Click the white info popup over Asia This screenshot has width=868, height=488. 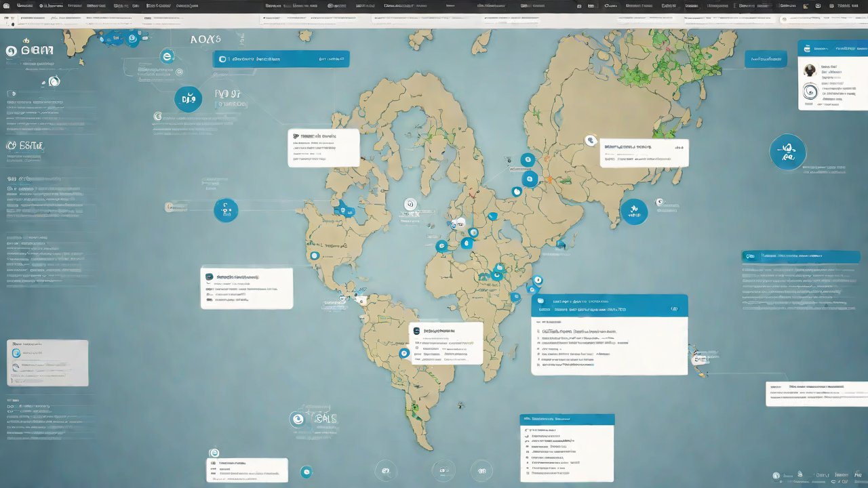point(644,153)
